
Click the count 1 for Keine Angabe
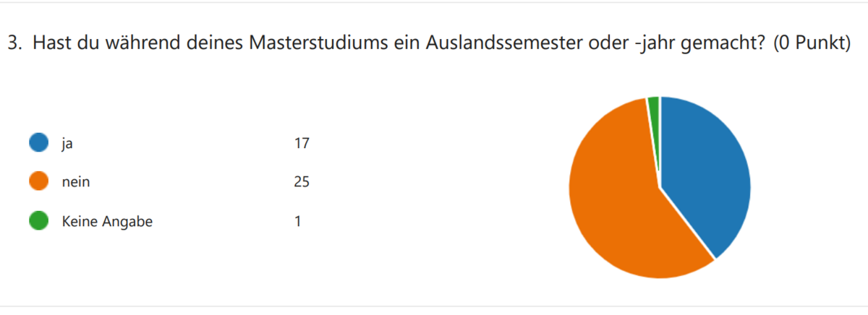[297, 222]
